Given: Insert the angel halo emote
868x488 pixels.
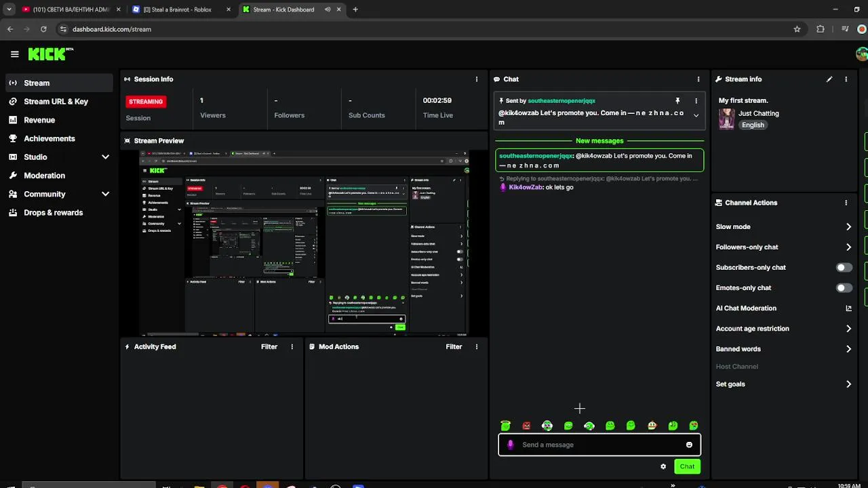Looking at the screenshot, I should coord(505,426).
